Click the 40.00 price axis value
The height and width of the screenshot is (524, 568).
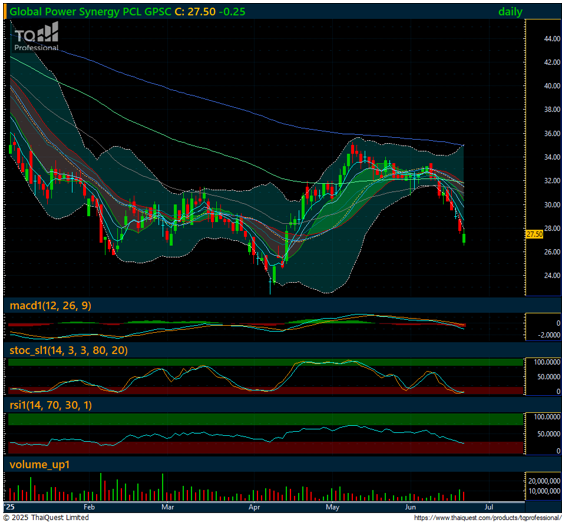(x=552, y=86)
